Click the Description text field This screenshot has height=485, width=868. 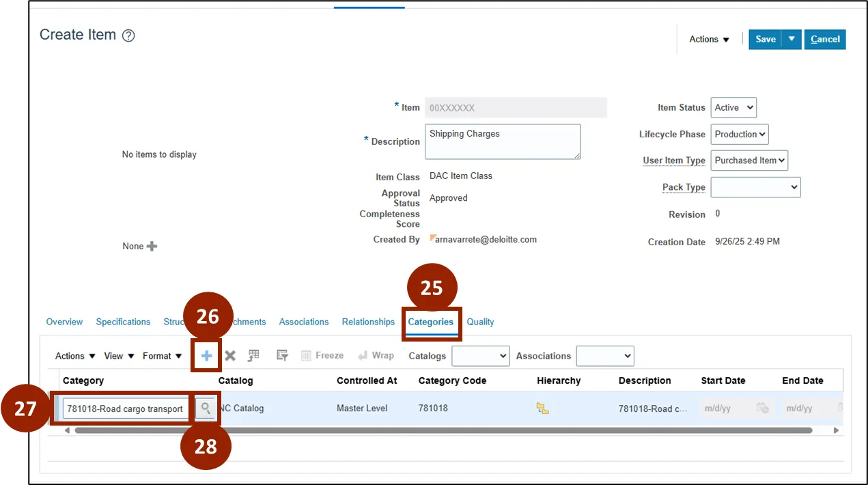tap(502, 141)
